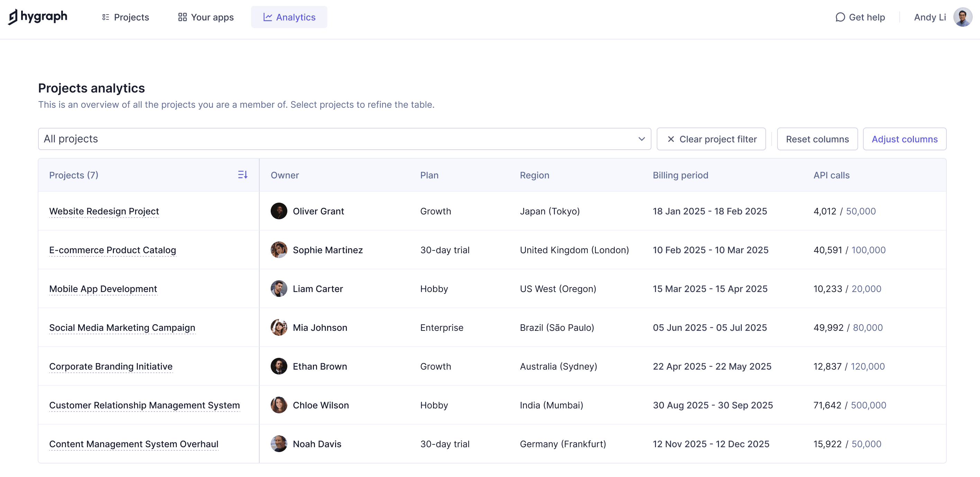Click Chloe Wilson's avatar

[278, 405]
